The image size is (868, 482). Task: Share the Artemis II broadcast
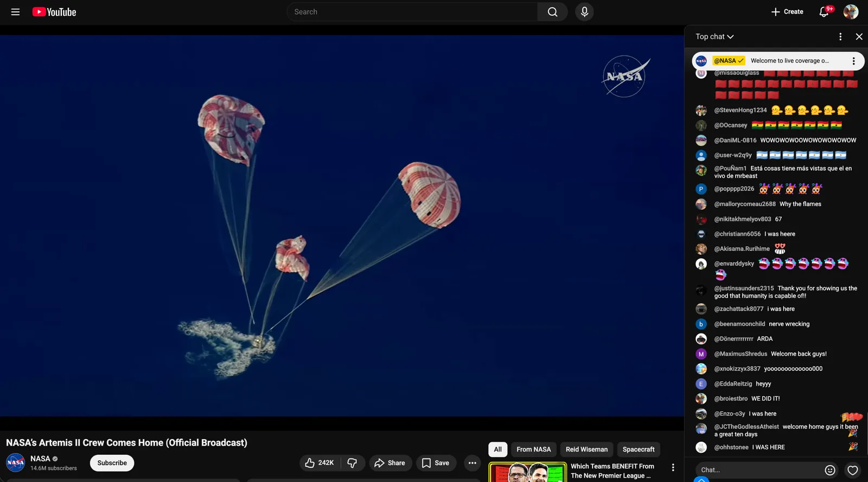[390, 462]
